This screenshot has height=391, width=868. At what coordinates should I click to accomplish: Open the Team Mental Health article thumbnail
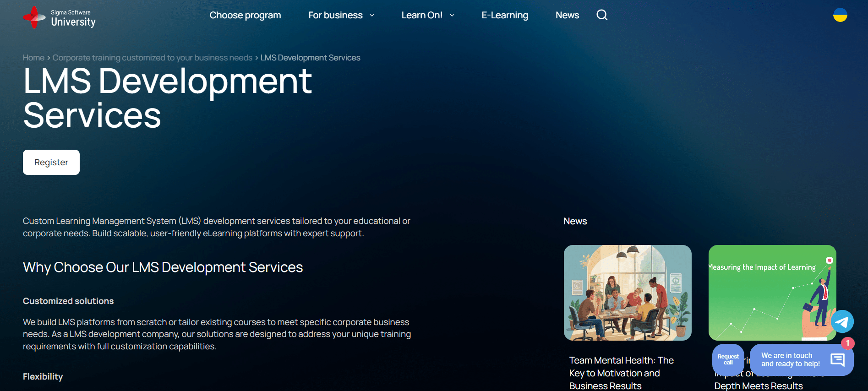(x=628, y=293)
